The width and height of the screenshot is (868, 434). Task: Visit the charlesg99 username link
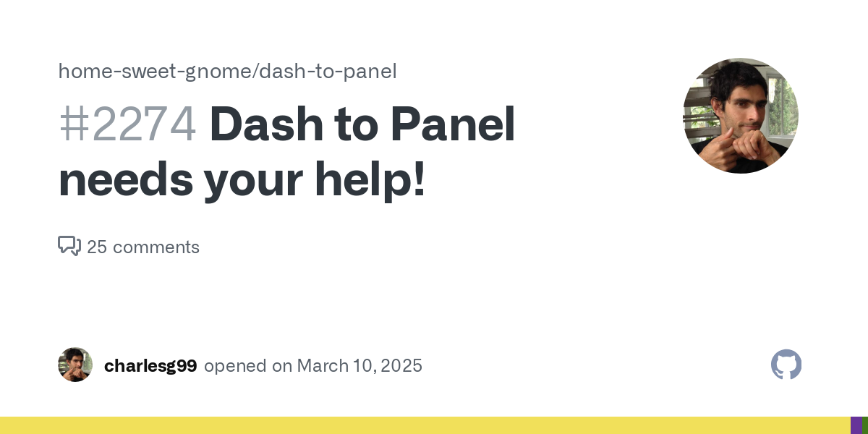click(150, 366)
